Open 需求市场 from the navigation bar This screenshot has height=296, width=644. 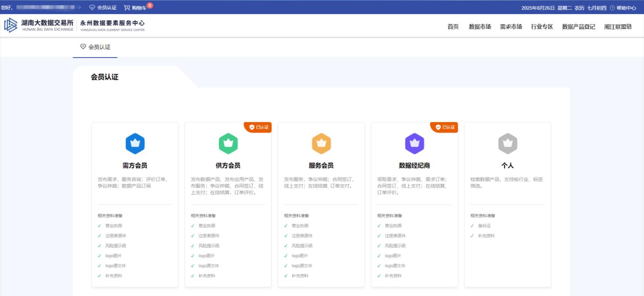[x=511, y=26]
